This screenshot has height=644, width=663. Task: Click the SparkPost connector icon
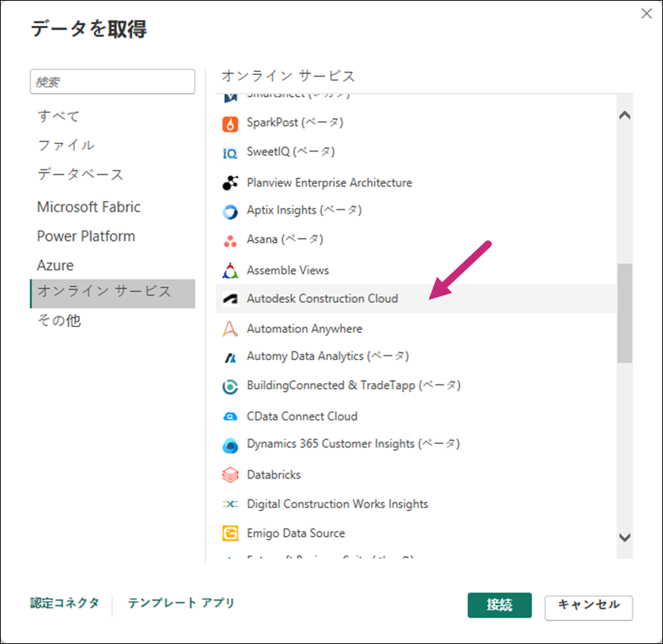coord(230,124)
